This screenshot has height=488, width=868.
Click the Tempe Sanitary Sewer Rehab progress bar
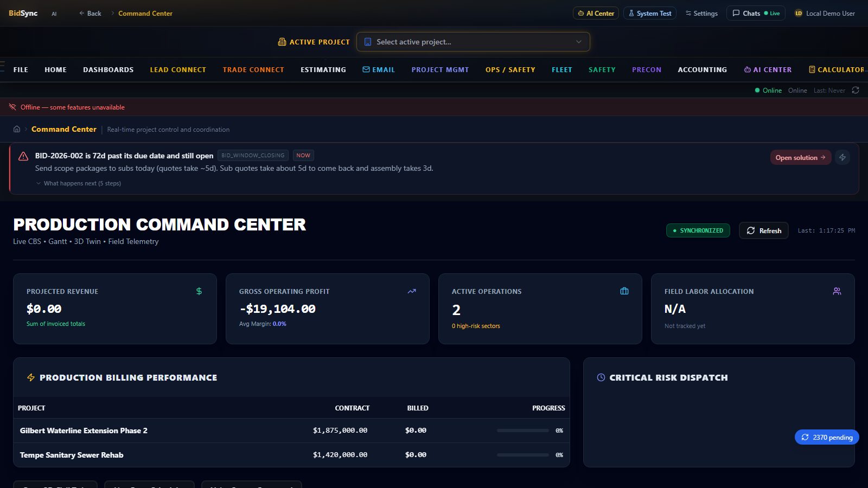(x=523, y=455)
